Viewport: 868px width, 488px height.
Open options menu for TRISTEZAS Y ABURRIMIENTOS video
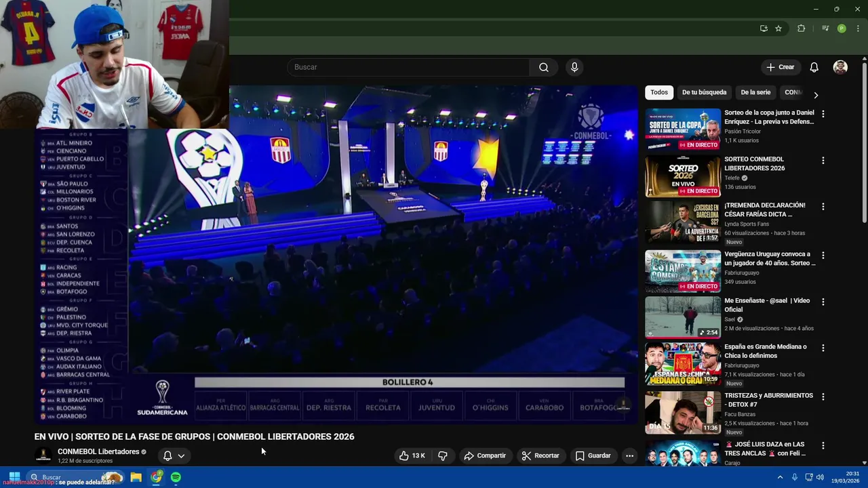tap(823, 396)
